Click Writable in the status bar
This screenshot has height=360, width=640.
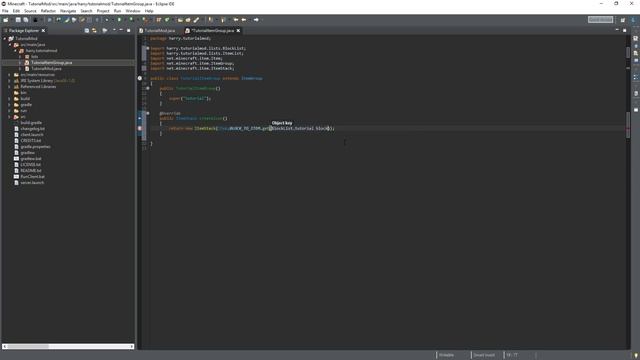(446, 355)
